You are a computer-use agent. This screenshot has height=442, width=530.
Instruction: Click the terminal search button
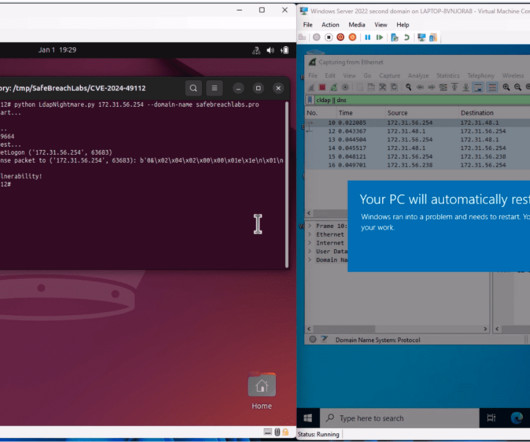pyautogui.click(x=193, y=88)
